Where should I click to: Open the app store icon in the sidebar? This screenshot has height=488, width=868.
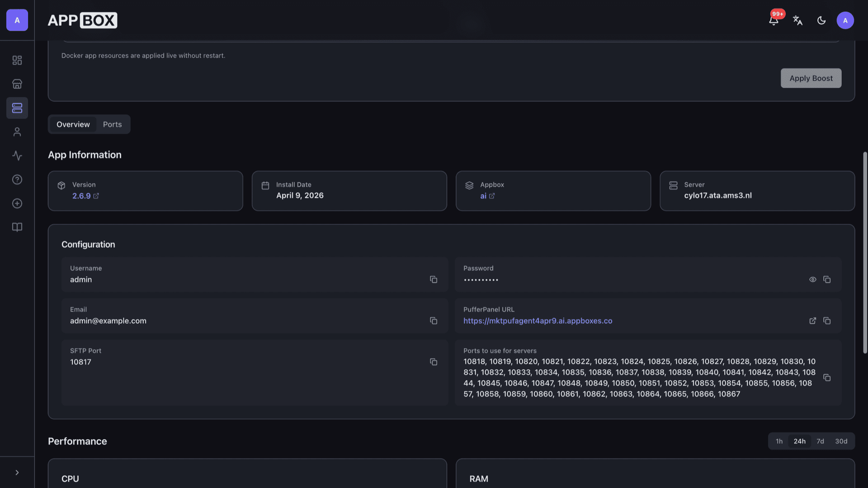click(17, 84)
